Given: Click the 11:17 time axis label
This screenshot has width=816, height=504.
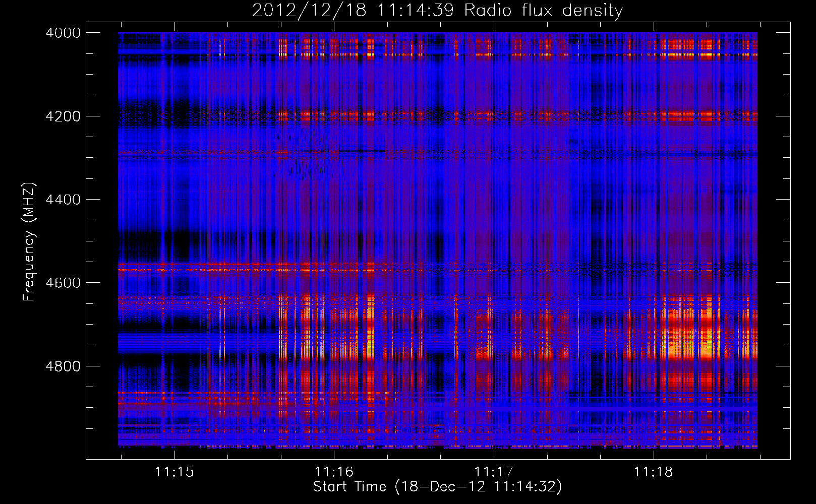Looking at the screenshot, I should pyautogui.click(x=494, y=472).
